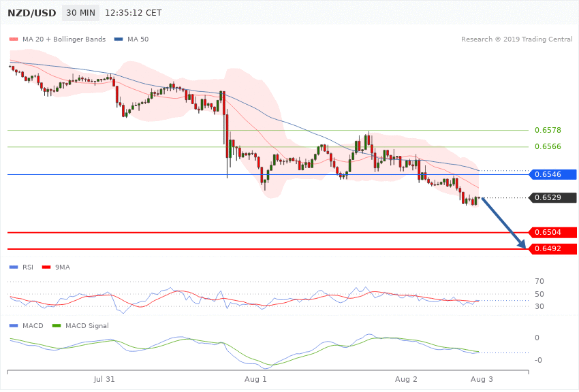Image resolution: width=579 pixels, height=392 pixels.
Task: Click the RSI 50 axis value
Action: [x=539, y=294]
